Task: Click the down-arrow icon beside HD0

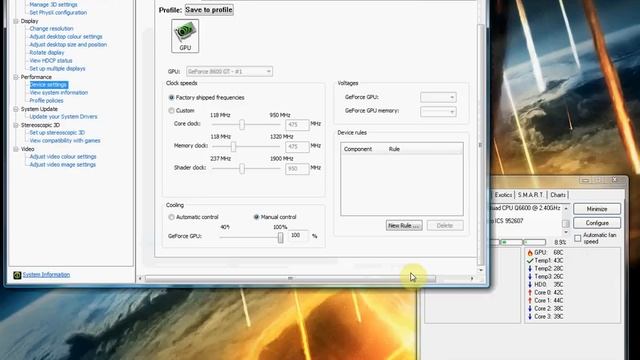Action: [x=530, y=284]
